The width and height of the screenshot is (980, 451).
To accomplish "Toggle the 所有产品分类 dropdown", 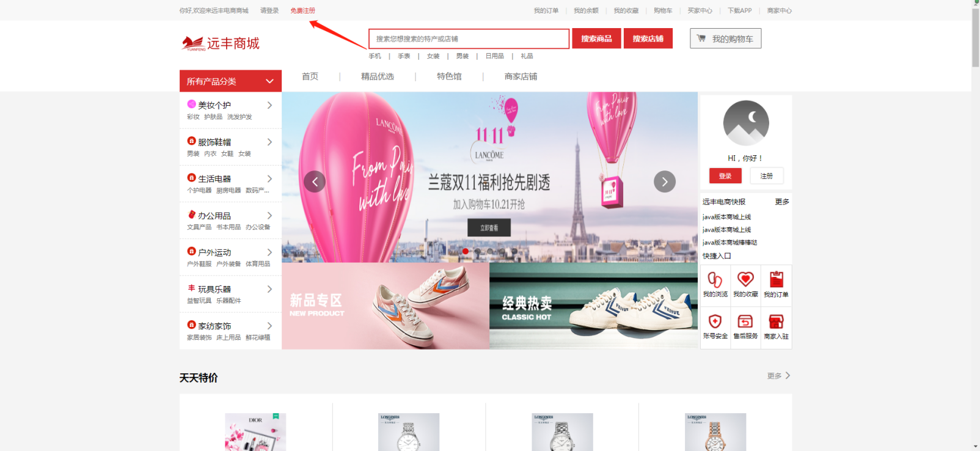I will pyautogui.click(x=230, y=81).
